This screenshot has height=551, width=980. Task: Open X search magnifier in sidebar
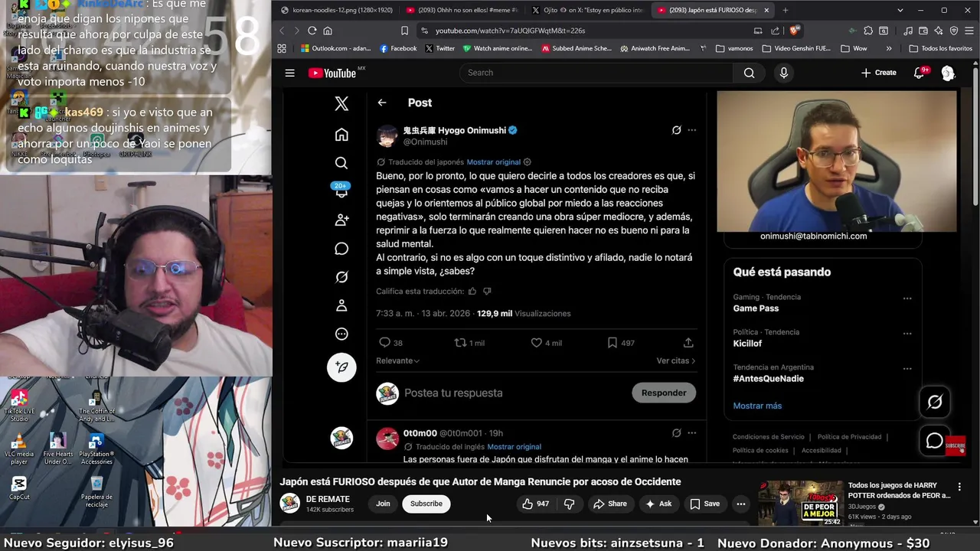tap(341, 163)
